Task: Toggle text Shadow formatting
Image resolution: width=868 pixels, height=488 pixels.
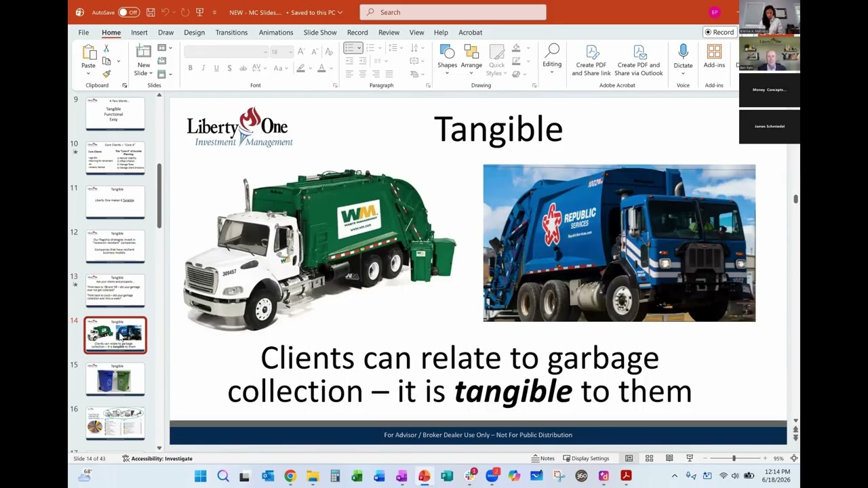Action: 229,68
